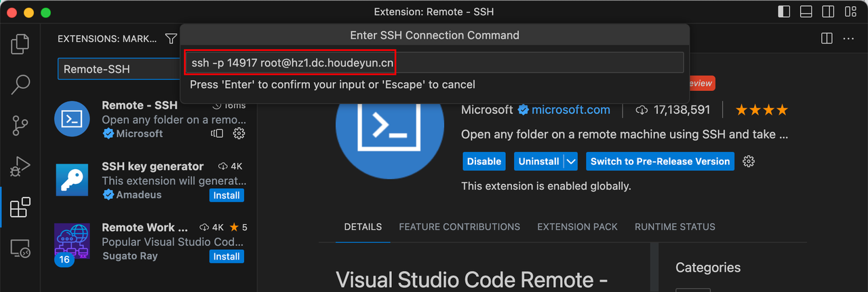Click extension pack icon on Remote - SSH row

217,134
